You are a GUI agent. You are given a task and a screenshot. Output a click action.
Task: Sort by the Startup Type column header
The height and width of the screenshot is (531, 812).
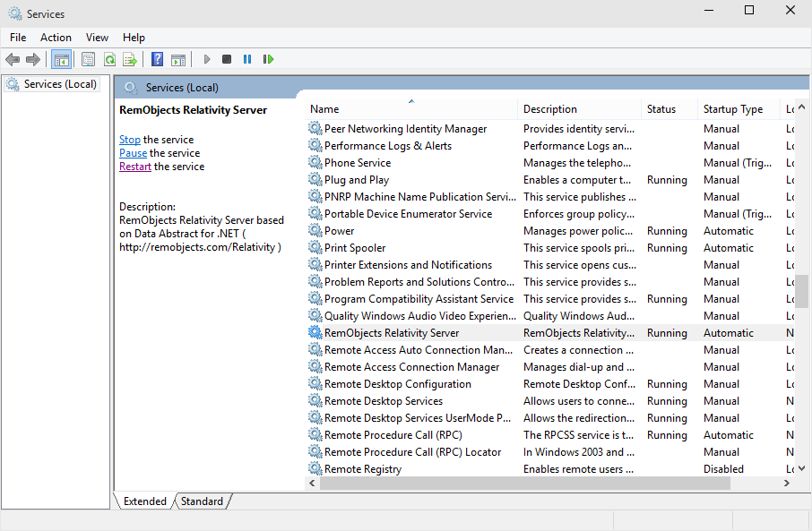(x=738, y=109)
